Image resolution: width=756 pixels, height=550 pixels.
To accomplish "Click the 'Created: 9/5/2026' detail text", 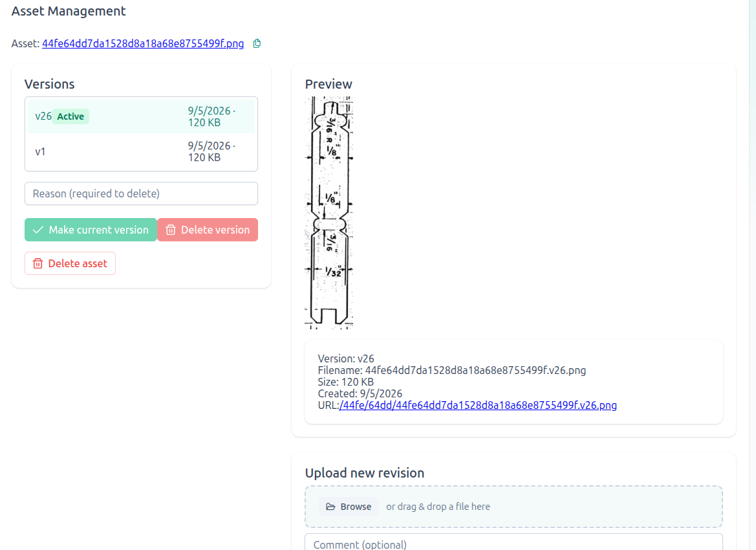I will (x=360, y=393).
